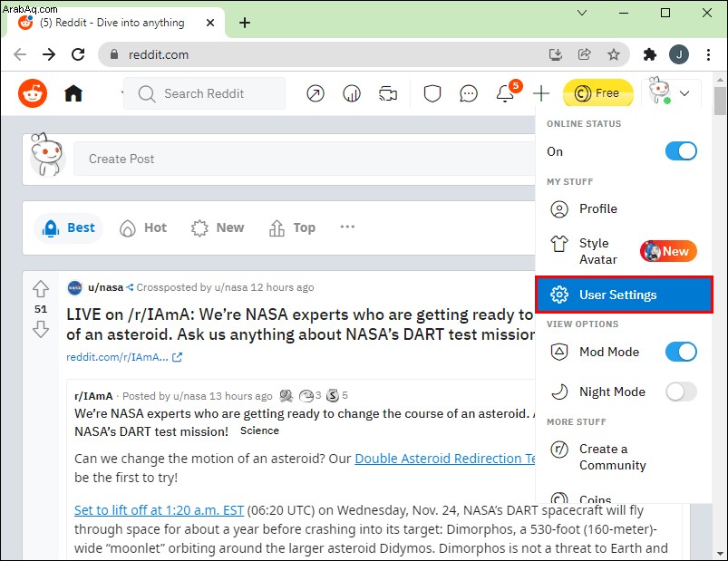Click the NASA avatar on the post
728x561 pixels.
(74, 287)
